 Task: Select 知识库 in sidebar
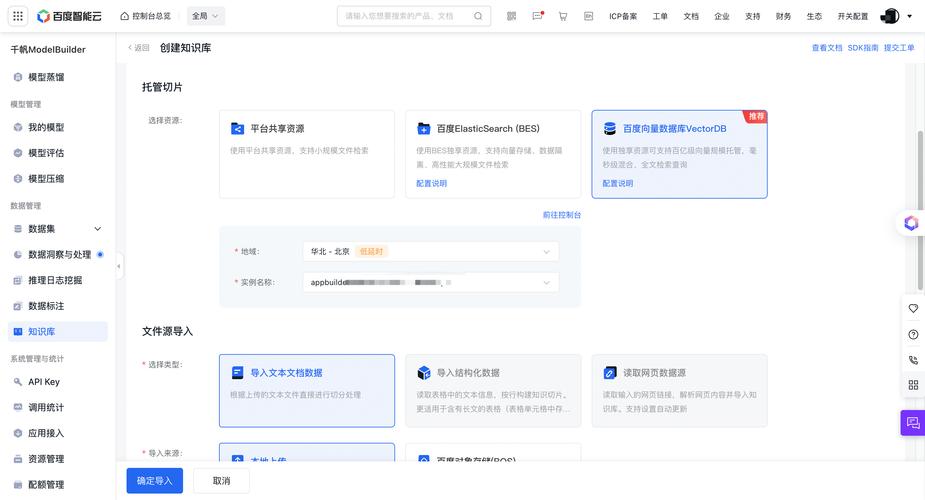pos(58,331)
